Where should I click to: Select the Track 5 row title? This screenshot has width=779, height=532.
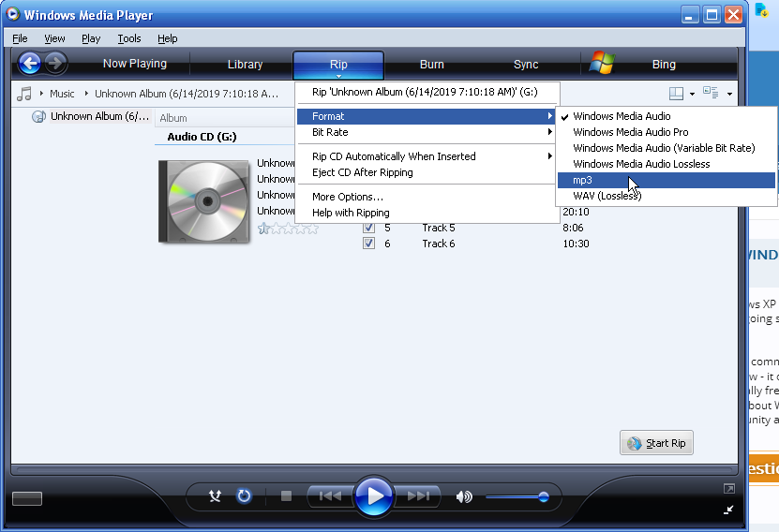(438, 228)
